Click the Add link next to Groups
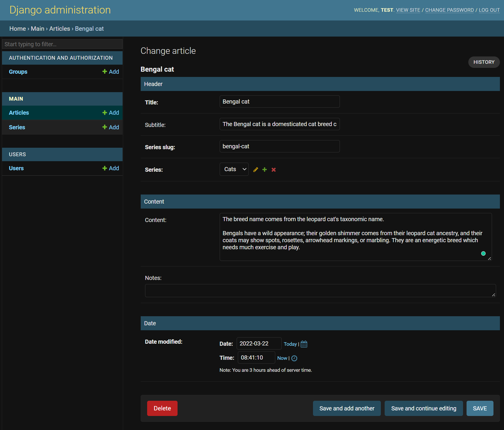The width and height of the screenshot is (504, 430). pyautogui.click(x=111, y=72)
